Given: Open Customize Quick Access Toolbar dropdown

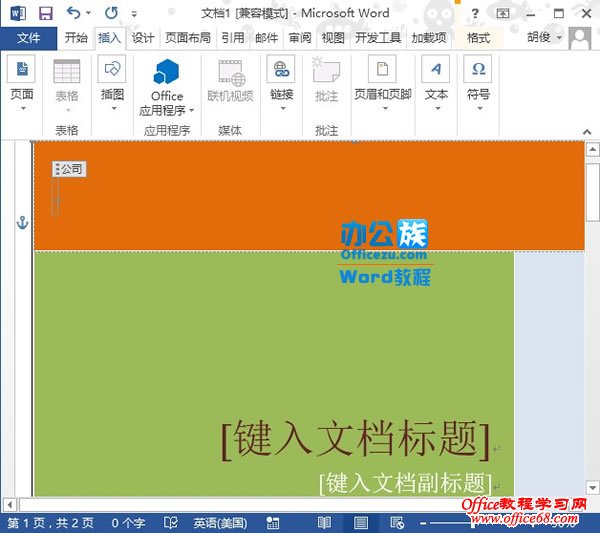Looking at the screenshot, I should point(134,14).
